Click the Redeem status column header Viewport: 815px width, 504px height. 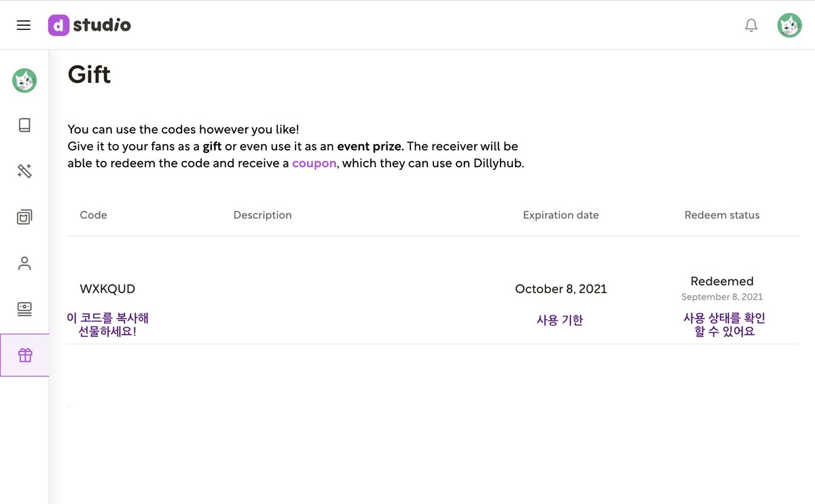pyautogui.click(x=722, y=215)
